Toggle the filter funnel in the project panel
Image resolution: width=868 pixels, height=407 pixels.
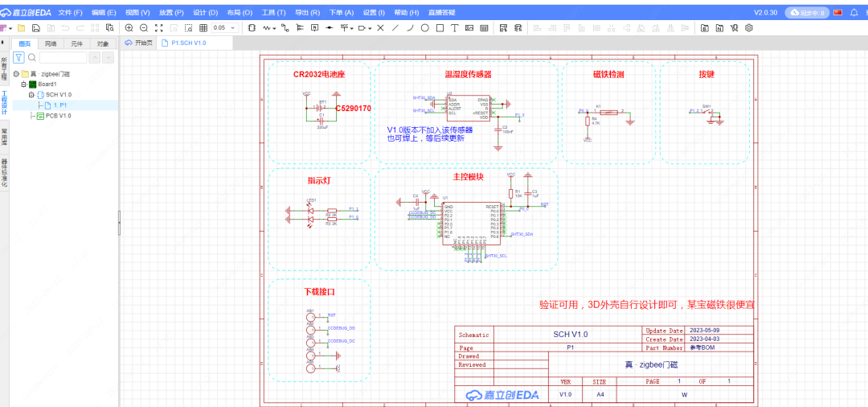pyautogui.click(x=18, y=57)
